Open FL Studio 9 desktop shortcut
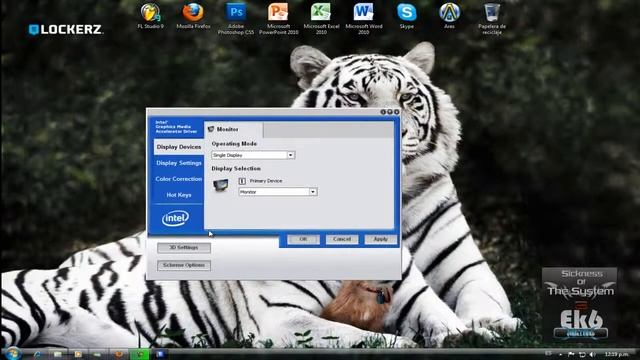This screenshot has width=640, height=360. 151,16
